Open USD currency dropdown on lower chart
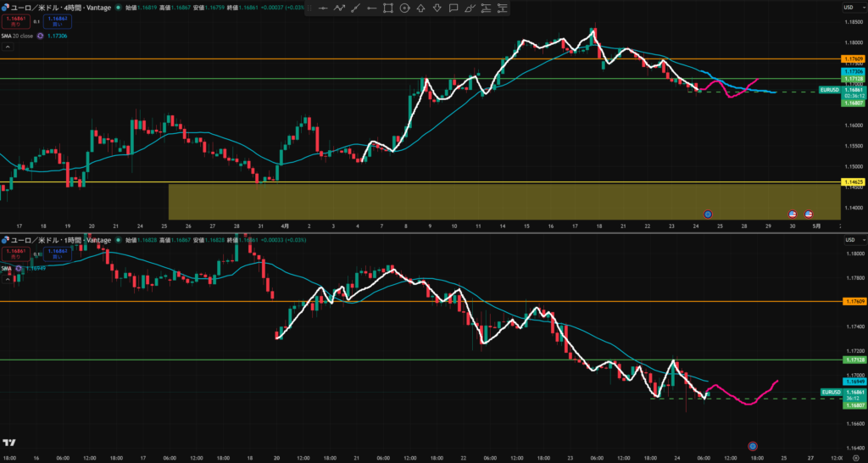The image size is (868, 463). (848, 242)
